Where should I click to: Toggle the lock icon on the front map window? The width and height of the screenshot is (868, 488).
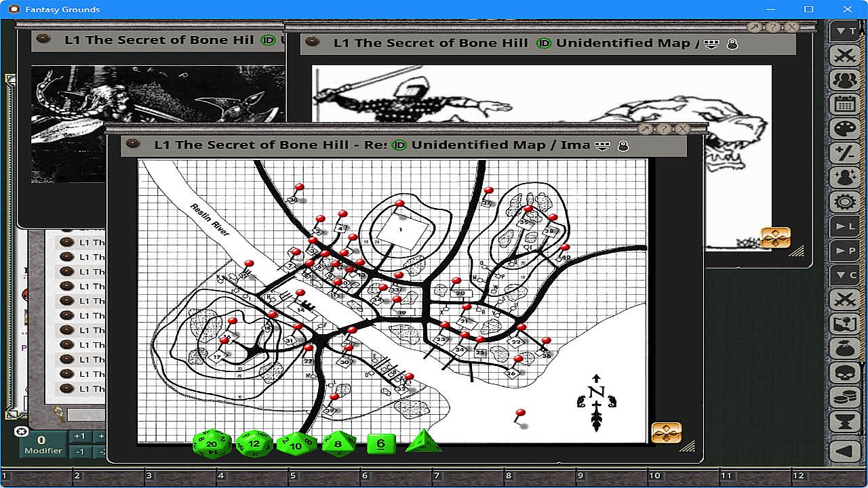[623, 145]
